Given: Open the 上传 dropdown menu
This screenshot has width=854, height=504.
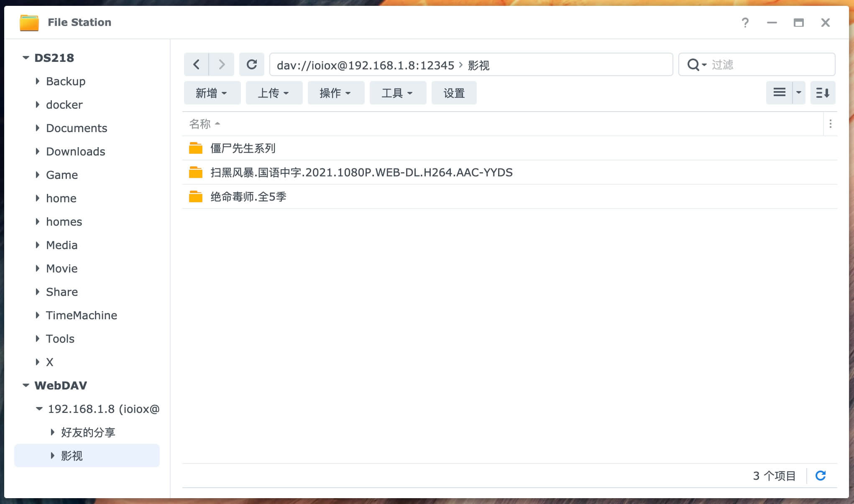Looking at the screenshot, I should pos(274,93).
